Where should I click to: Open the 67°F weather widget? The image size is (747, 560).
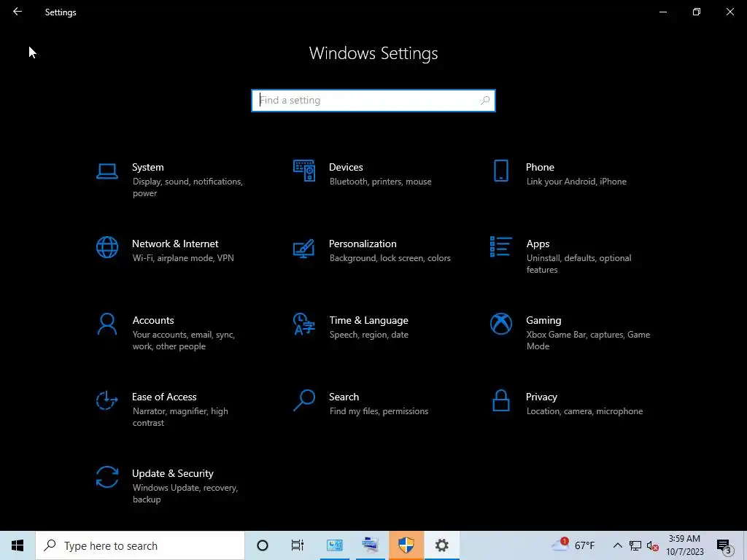tap(573, 545)
